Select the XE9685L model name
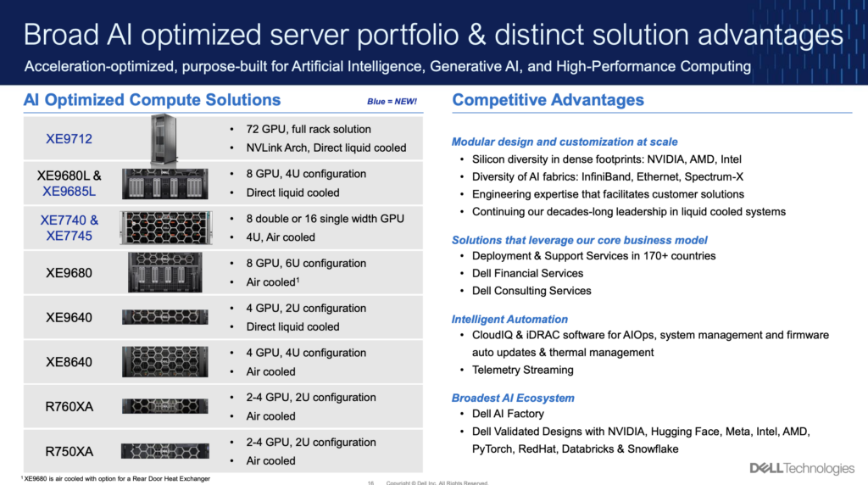Image resolution: width=868 pixels, height=485 pixels. 70,192
